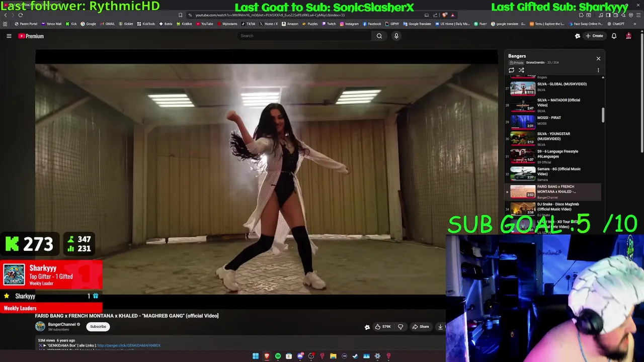
Task: Open Amazon bookmark
Action: pos(290,24)
